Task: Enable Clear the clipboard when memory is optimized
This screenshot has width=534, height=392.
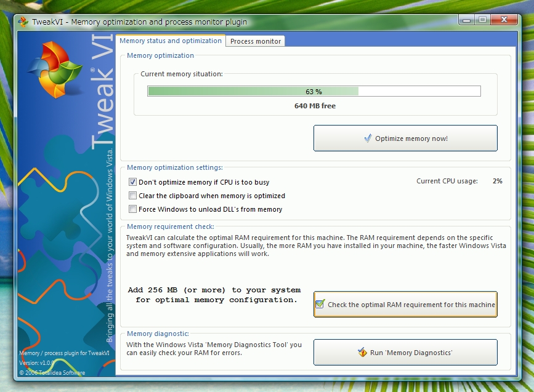Action: point(132,196)
